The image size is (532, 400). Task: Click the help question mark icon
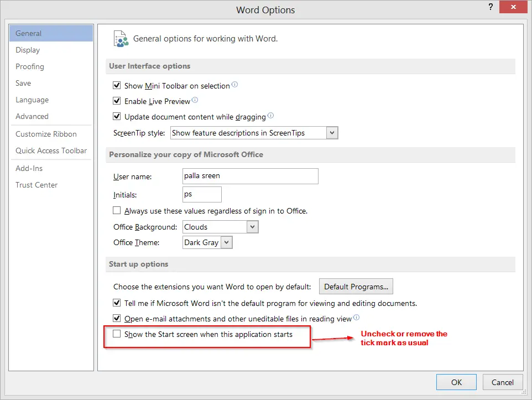coord(491,7)
